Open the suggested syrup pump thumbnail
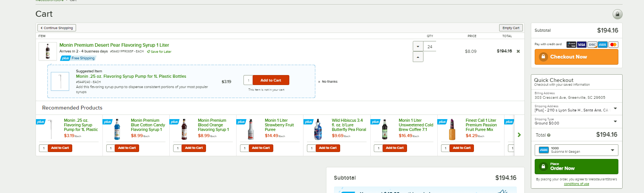644x193 pixels. (60, 81)
